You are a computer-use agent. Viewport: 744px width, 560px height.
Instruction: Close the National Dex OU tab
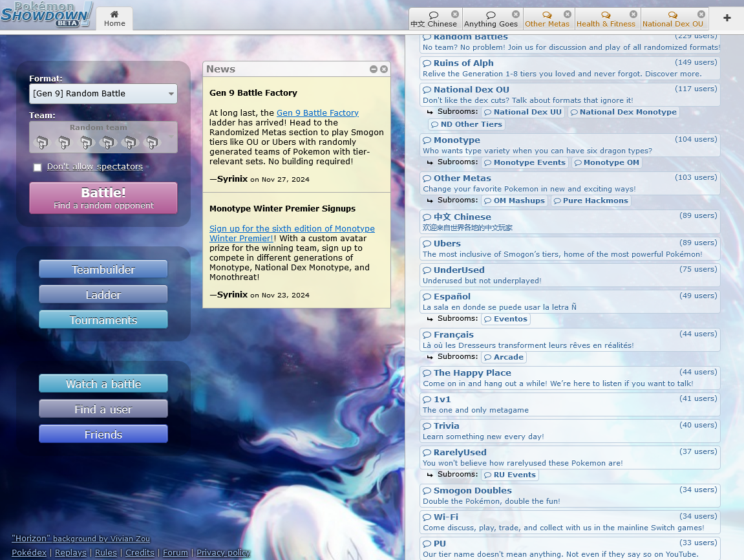pyautogui.click(x=701, y=14)
